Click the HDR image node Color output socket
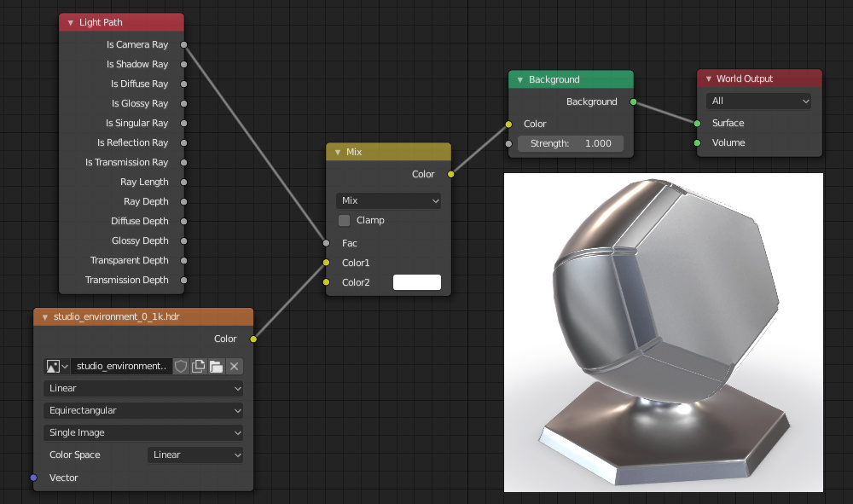Image resolution: width=853 pixels, height=504 pixels. pyautogui.click(x=253, y=339)
